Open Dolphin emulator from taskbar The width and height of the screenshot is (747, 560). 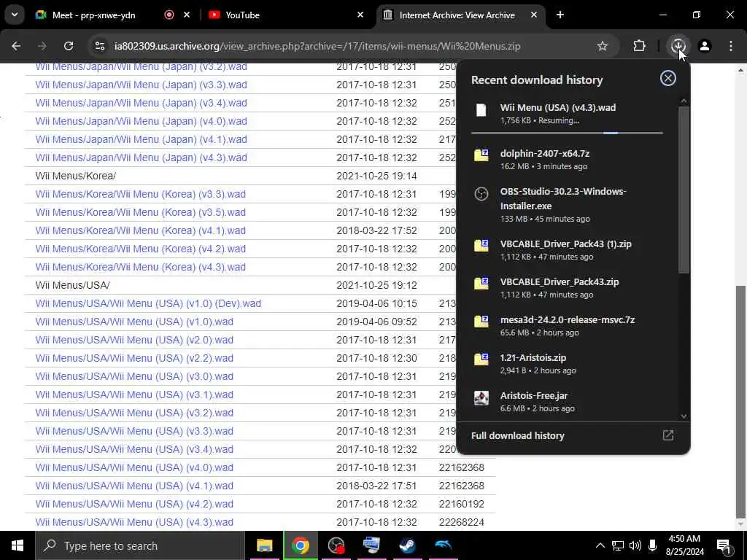[443, 545]
